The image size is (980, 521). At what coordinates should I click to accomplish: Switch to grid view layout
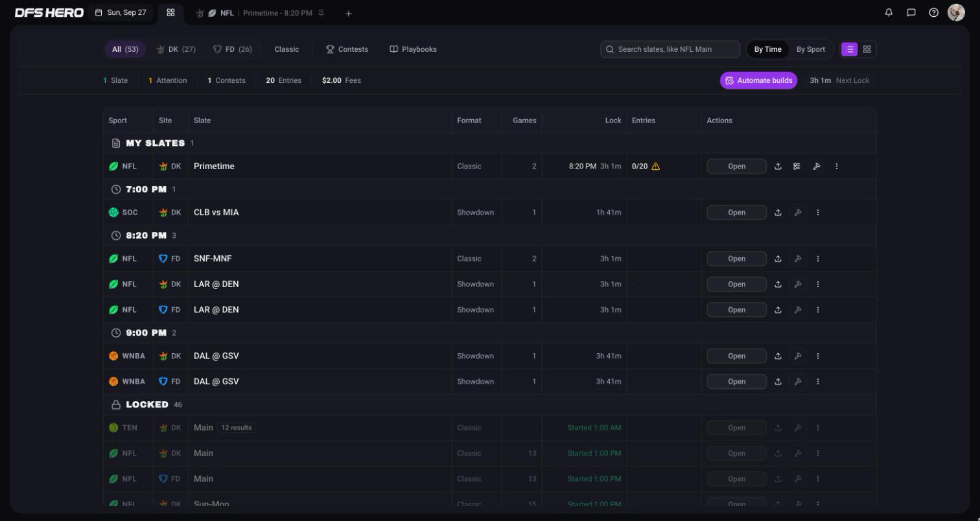(867, 49)
